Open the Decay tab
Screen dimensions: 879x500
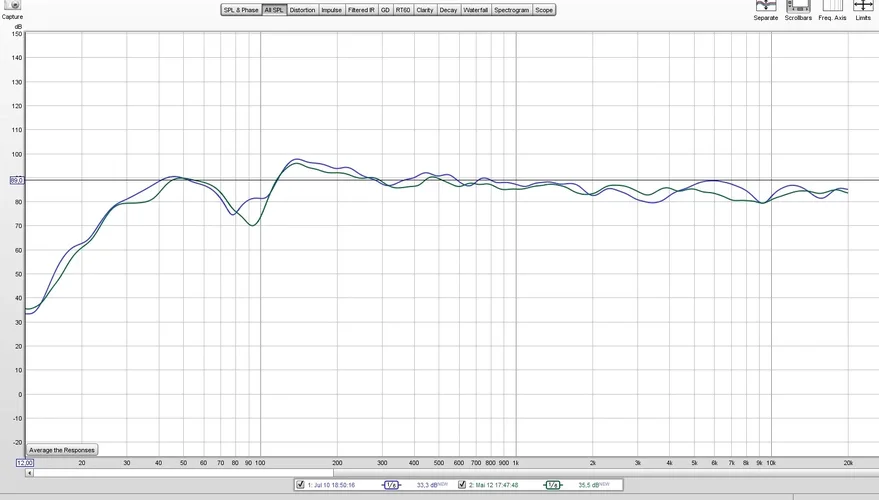448,10
